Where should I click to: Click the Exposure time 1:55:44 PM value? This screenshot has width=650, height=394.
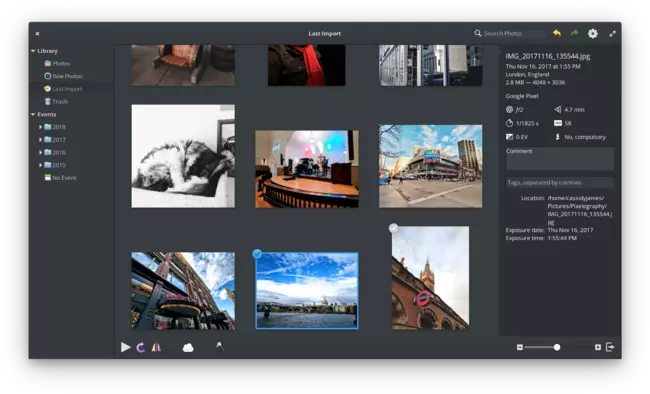point(562,238)
